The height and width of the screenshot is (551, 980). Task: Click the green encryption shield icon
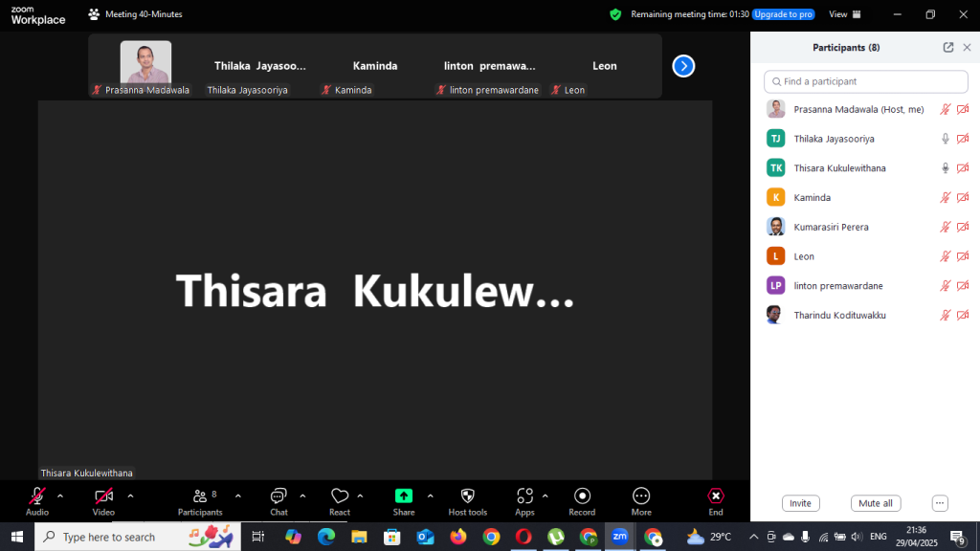tap(615, 14)
